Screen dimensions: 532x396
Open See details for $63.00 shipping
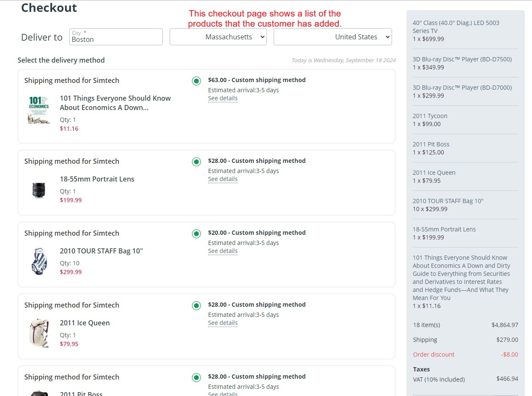pos(223,98)
